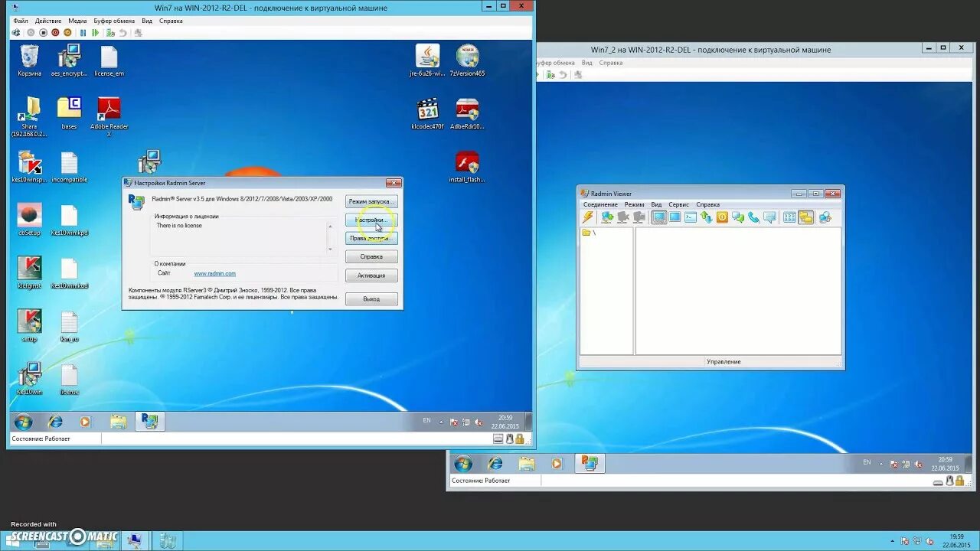Open the Соединение menu in Radmin Viewer

click(600, 204)
